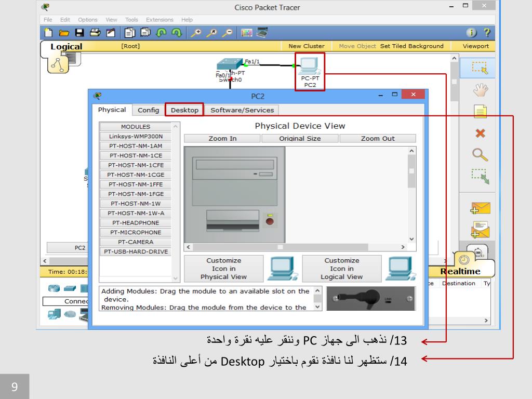Click the Zoom Out magnifier icon
The height and width of the screenshot is (399, 532).
(x=228, y=33)
